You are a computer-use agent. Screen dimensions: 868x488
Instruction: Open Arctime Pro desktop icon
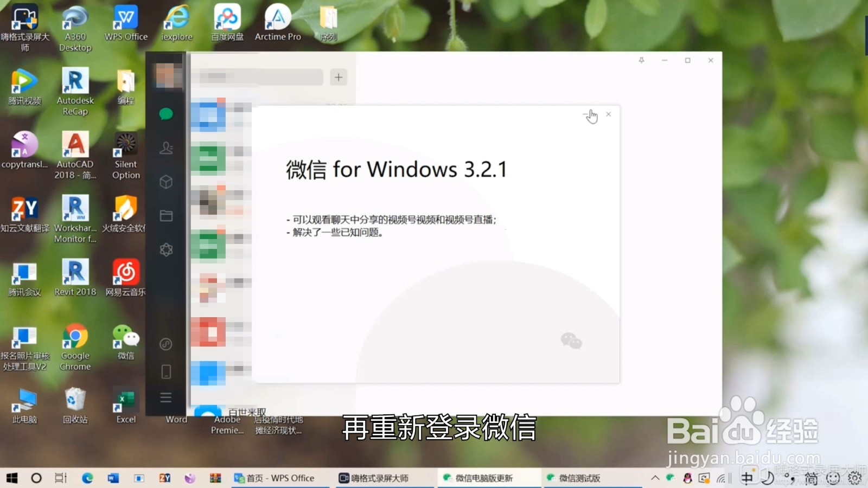(278, 23)
